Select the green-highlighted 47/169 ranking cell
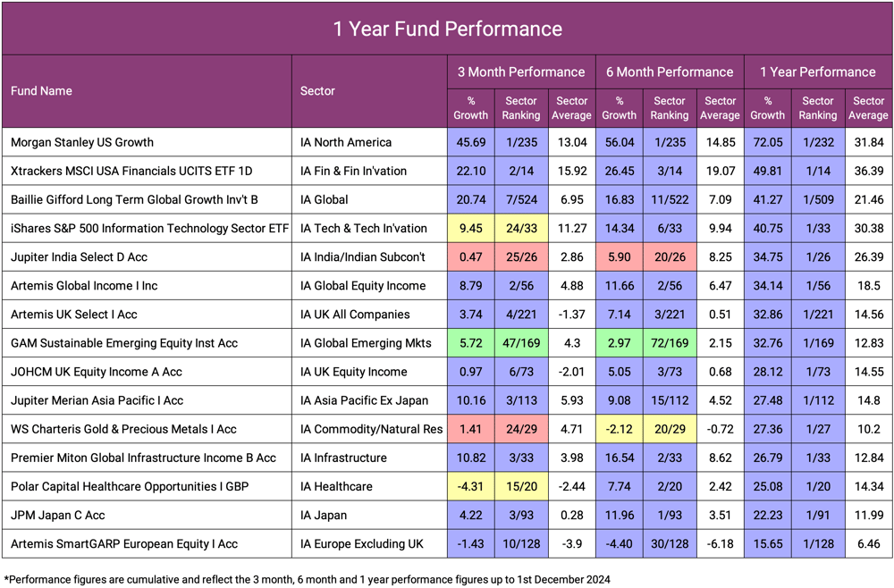The height and width of the screenshot is (588, 894). click(521, 343)
